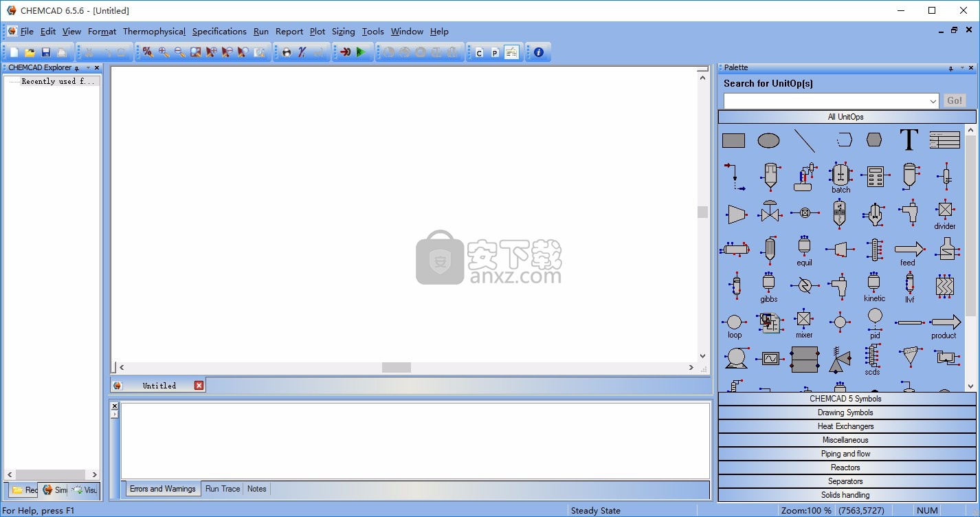This screenshot has width=980, height=517.
Task: Open the Tools menu
Action: (x=372, y=32)
